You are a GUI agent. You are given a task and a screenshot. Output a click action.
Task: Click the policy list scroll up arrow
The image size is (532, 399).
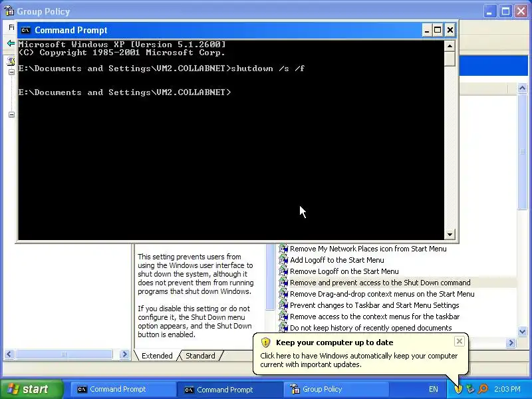pos(522,88)
